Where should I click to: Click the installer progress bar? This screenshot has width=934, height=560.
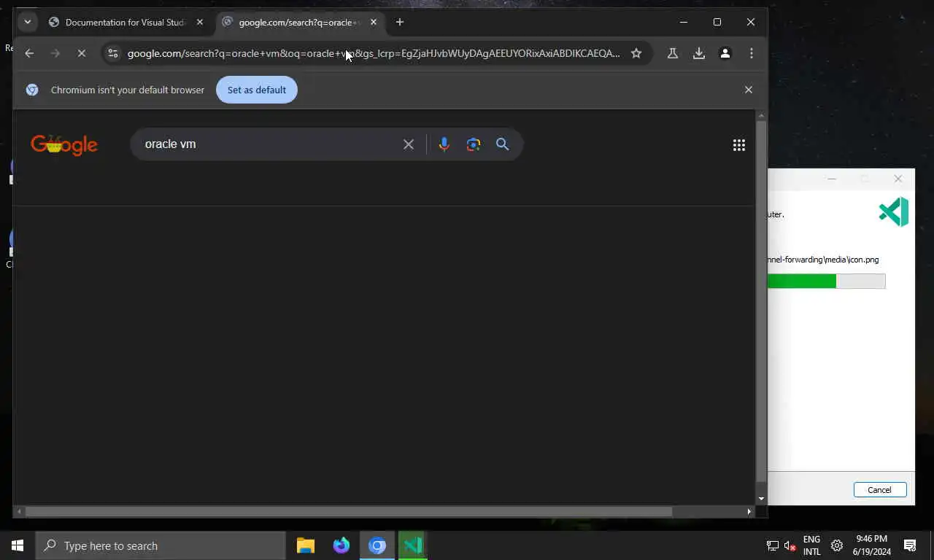tap(826, 281)
